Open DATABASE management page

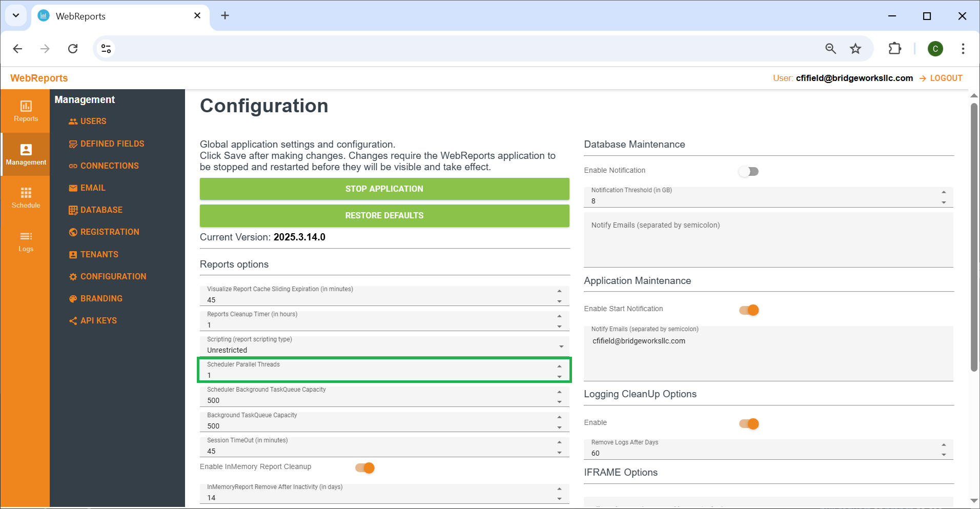101,210
